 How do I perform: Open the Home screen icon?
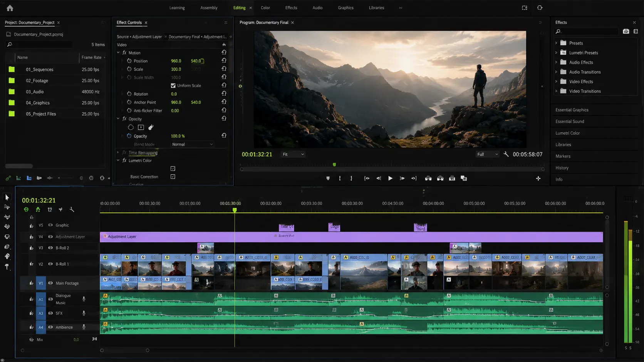pyautogui.click(x=10, y=8)
